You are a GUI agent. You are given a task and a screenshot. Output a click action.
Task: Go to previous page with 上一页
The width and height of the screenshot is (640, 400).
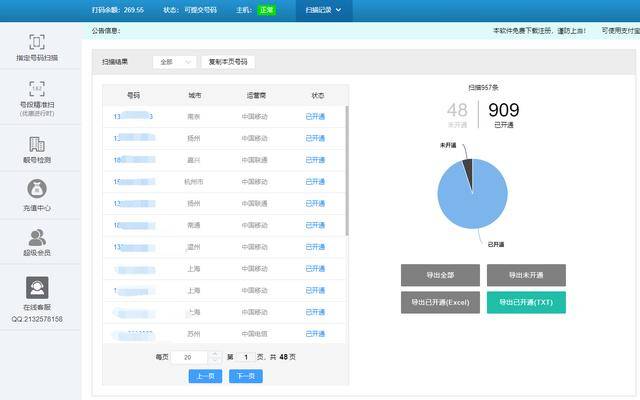205,376
